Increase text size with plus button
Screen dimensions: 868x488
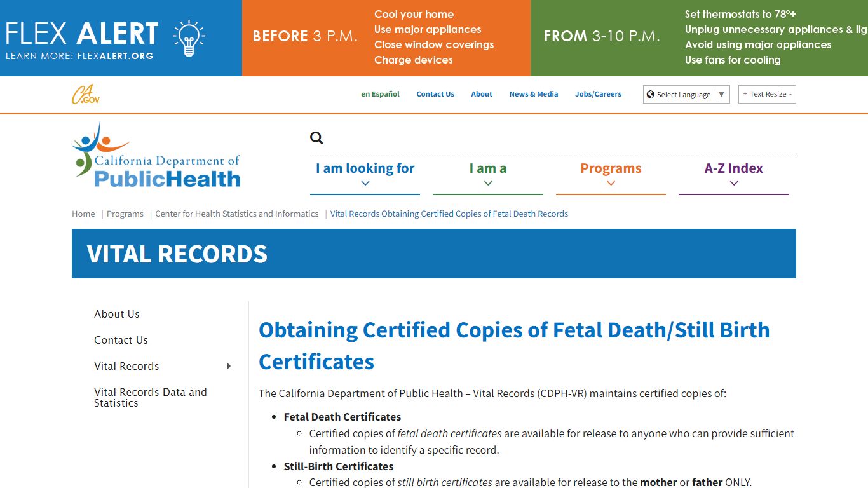click(x=745, y=94)
